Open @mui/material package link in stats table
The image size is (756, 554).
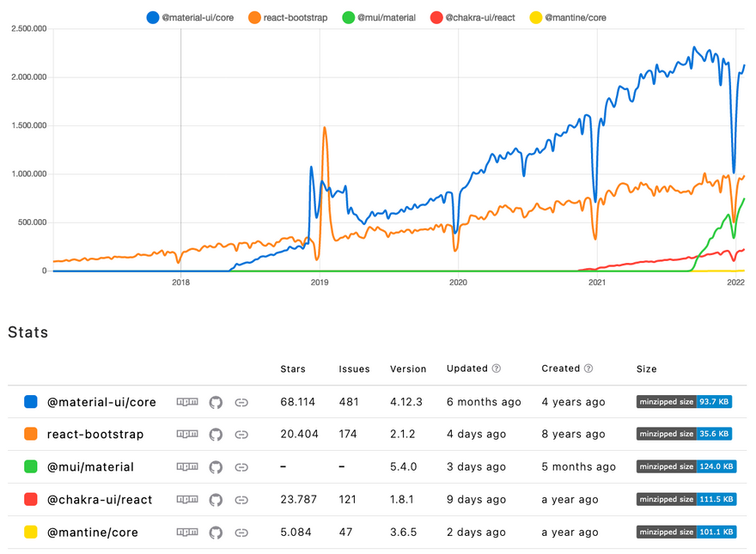point(90,467)
